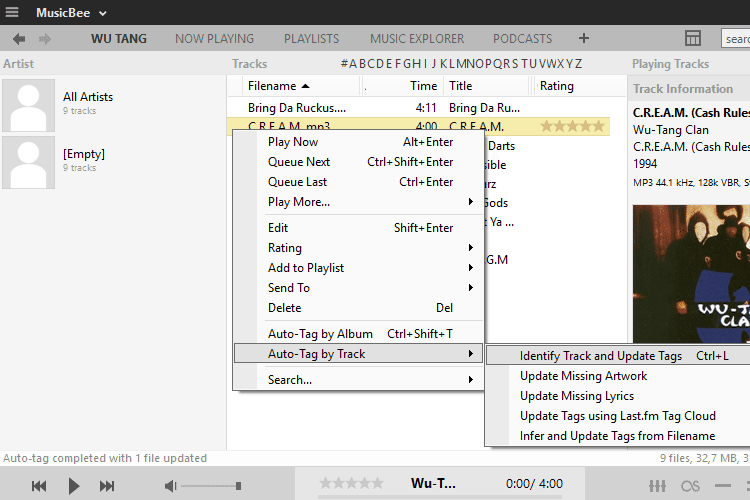
Task: Open the MUSIC EXPLORER tab
Action: 417,39
